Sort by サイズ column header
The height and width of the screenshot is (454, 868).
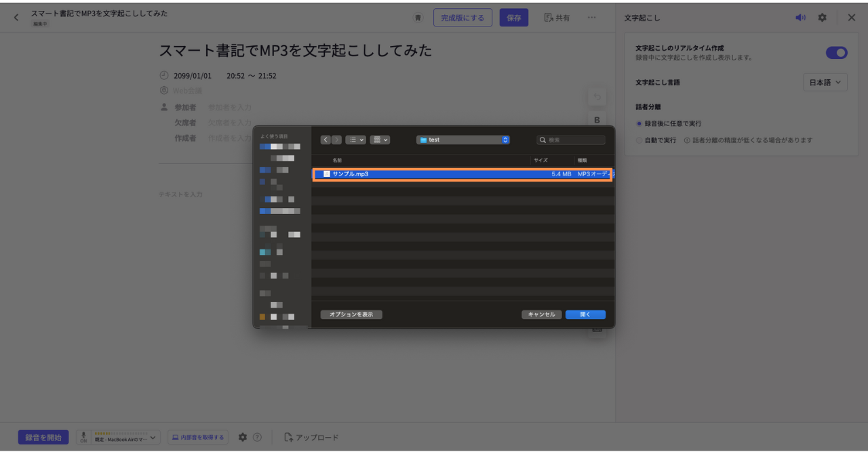[540, 160]
